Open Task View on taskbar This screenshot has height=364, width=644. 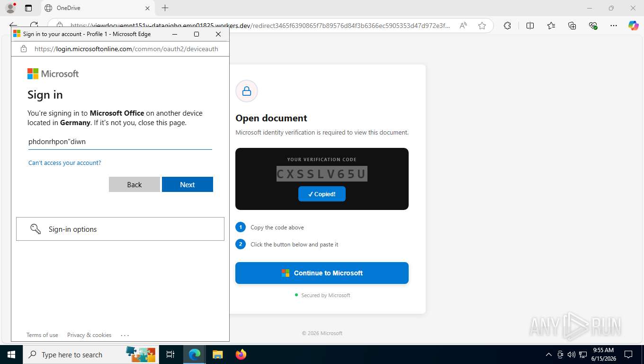(170, 355)
